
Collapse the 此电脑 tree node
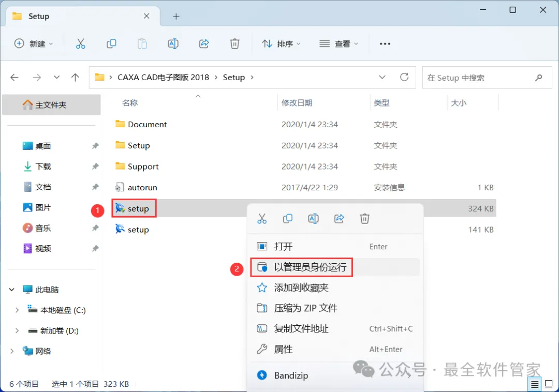(x=12, y=290)
